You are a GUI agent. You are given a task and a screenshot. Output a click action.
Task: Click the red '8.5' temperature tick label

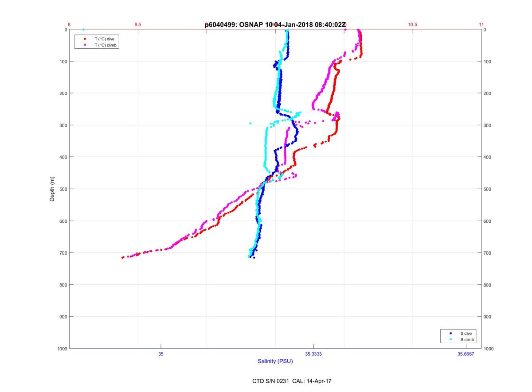pyautogui.click(x=138, y=25)
